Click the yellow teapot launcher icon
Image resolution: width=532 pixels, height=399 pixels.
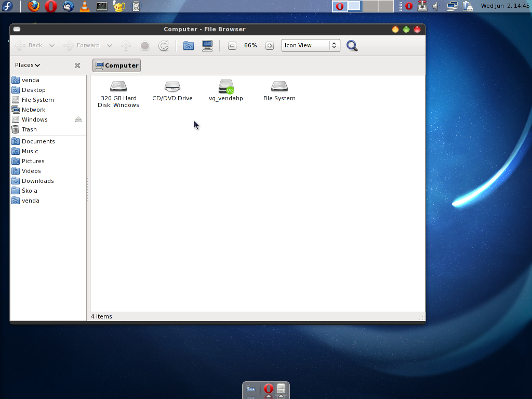(x=119, y=6)
